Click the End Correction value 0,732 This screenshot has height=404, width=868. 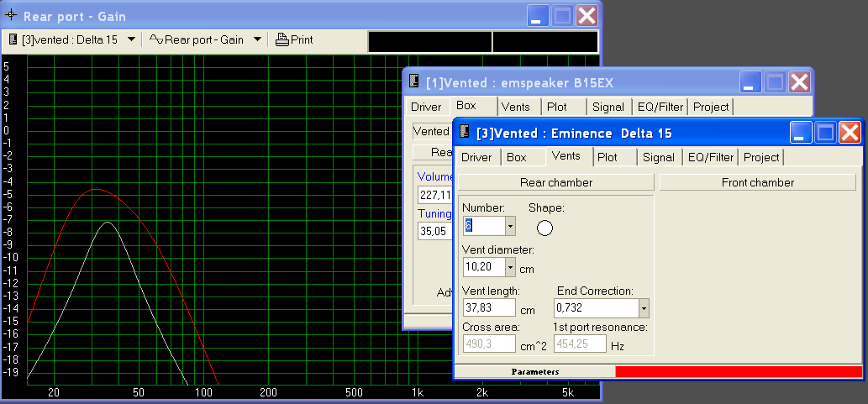(x=597, y=308)
